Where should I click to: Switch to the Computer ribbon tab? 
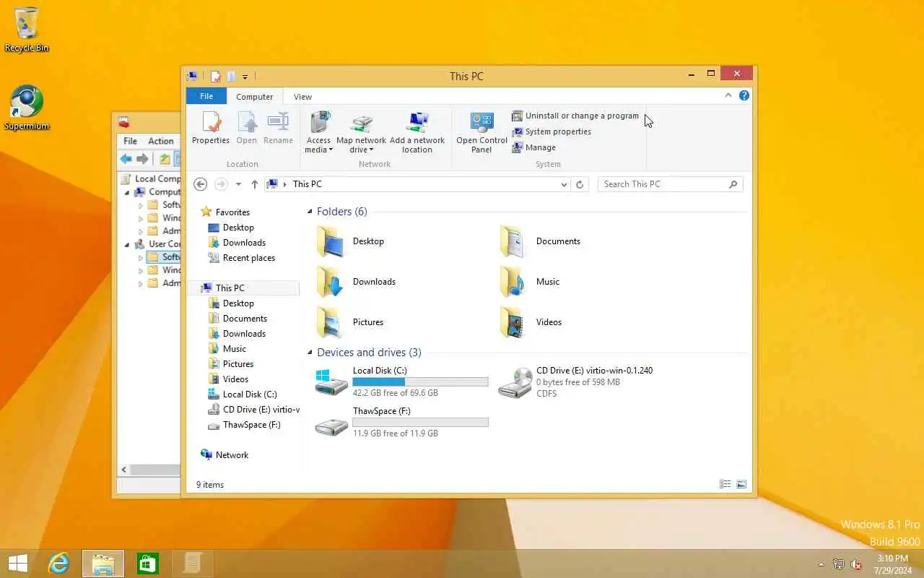(255, 96)
